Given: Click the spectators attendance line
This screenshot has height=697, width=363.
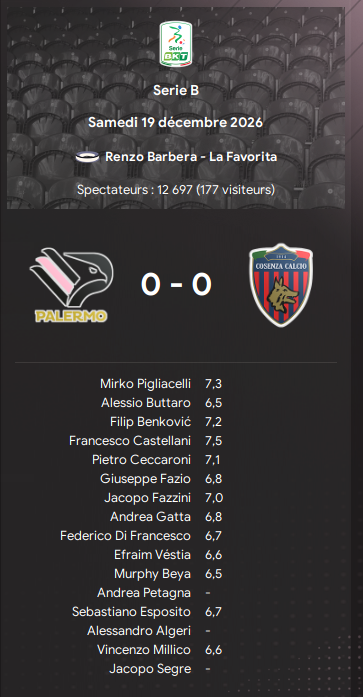Looking at the screenshot, I should pyautogui.click(x=176, y=190).
